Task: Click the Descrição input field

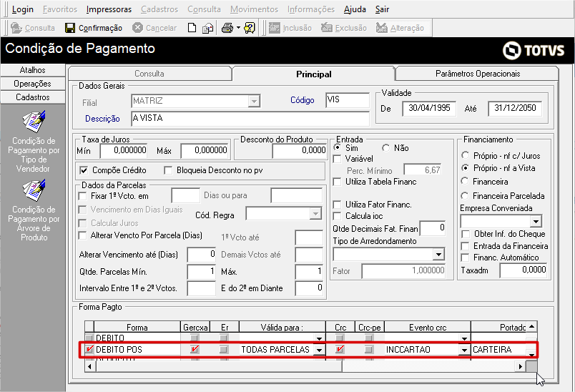Action: (x=249, y=118)
